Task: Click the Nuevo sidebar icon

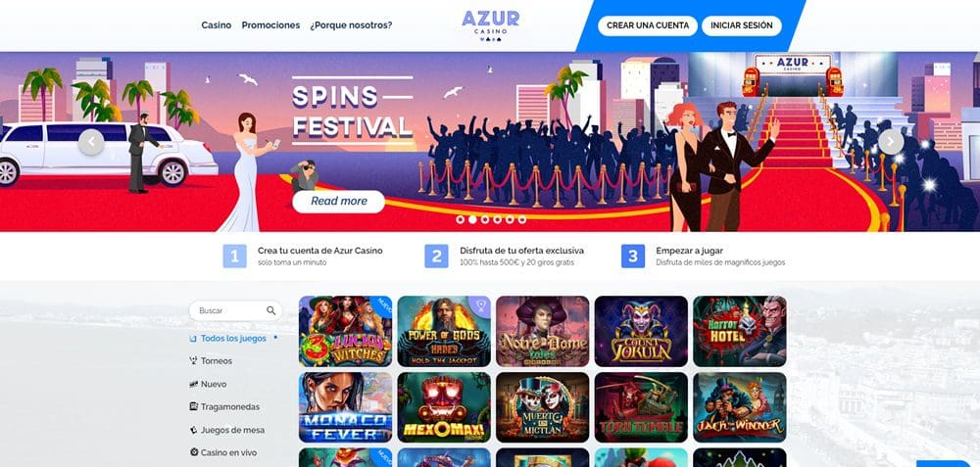Action: click(x=194, y=384)
